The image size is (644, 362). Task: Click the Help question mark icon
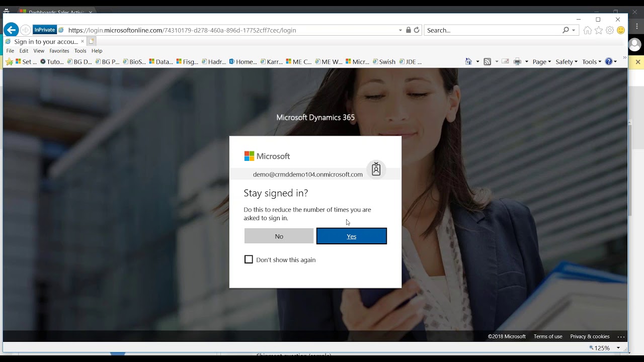tap(609, 61)
